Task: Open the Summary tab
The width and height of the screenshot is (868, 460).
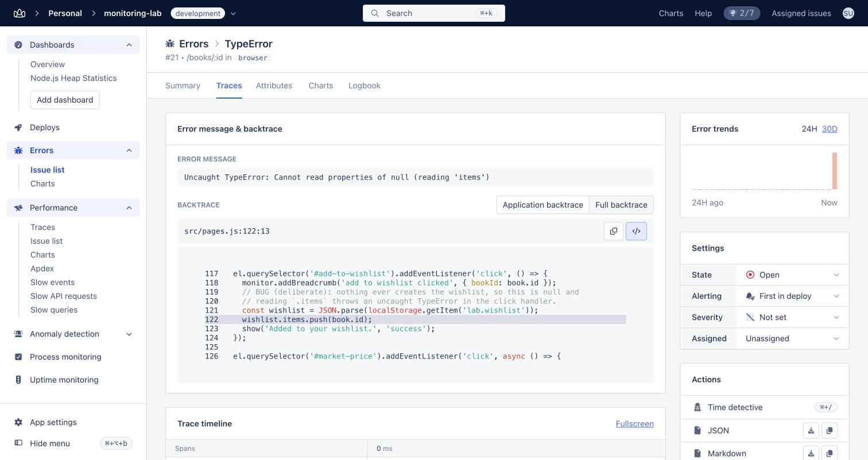Action: pos(183,85)
